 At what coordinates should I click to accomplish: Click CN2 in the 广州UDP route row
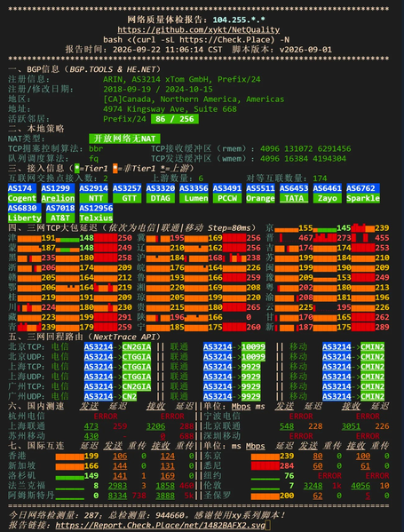tap(130, 396)
